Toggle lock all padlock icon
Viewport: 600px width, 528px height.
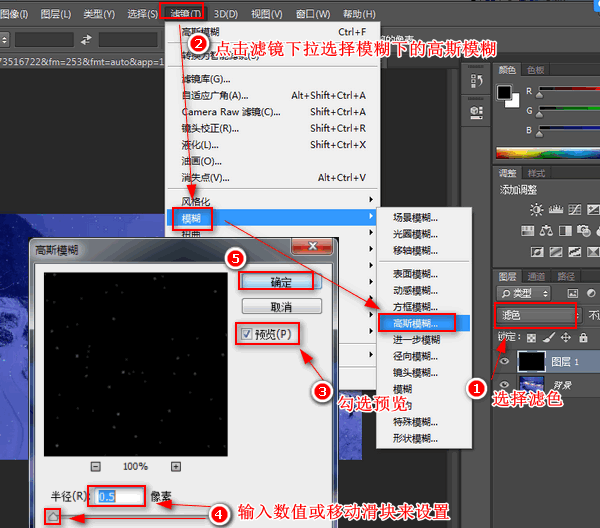583,337
